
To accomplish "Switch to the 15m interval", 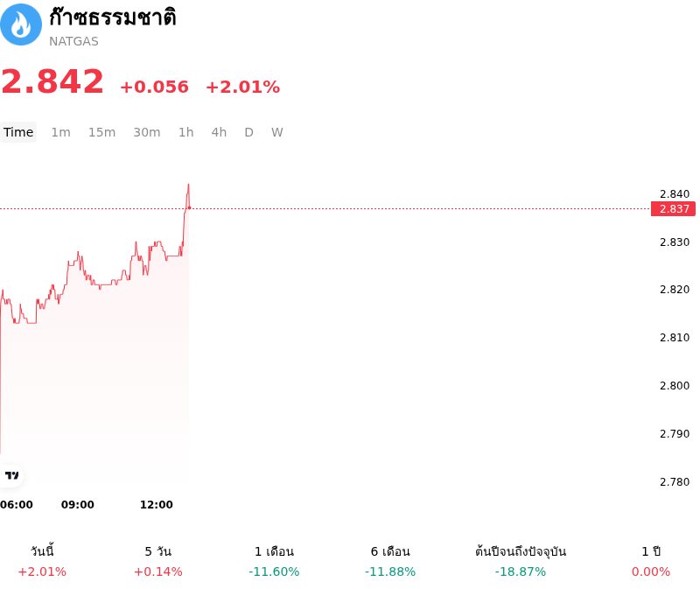I will (x=101, y=132).
